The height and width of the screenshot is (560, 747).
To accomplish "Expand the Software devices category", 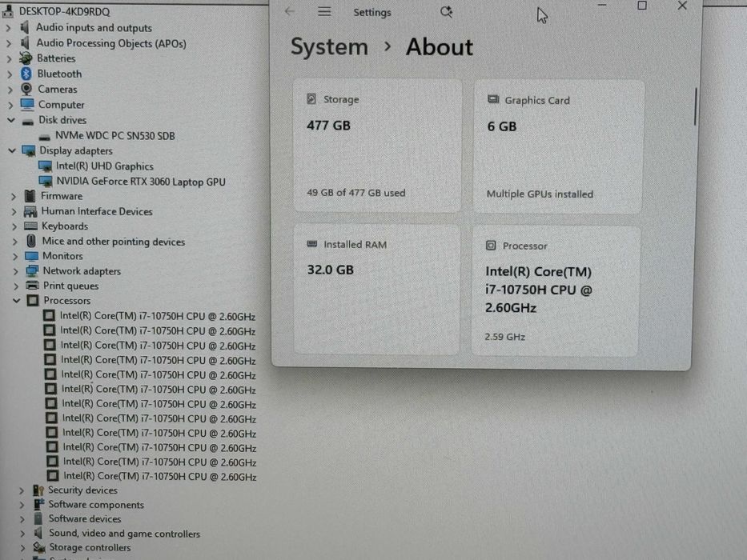I will (x=22, y=519).
